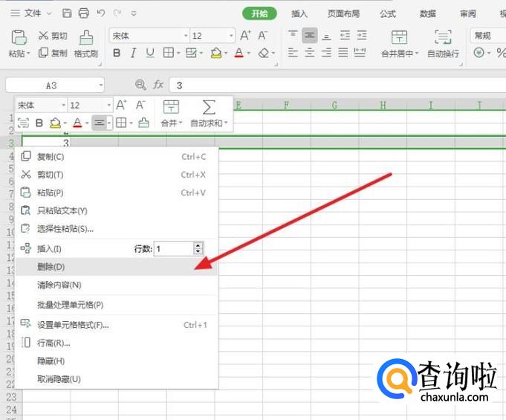Click the increase indent icon

[x=361, y=35]
